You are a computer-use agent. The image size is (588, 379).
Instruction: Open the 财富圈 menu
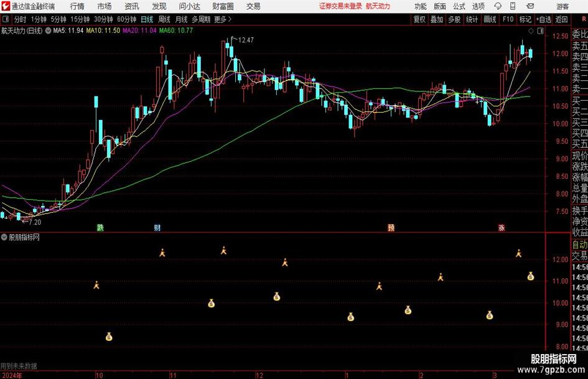pos(223,6)
